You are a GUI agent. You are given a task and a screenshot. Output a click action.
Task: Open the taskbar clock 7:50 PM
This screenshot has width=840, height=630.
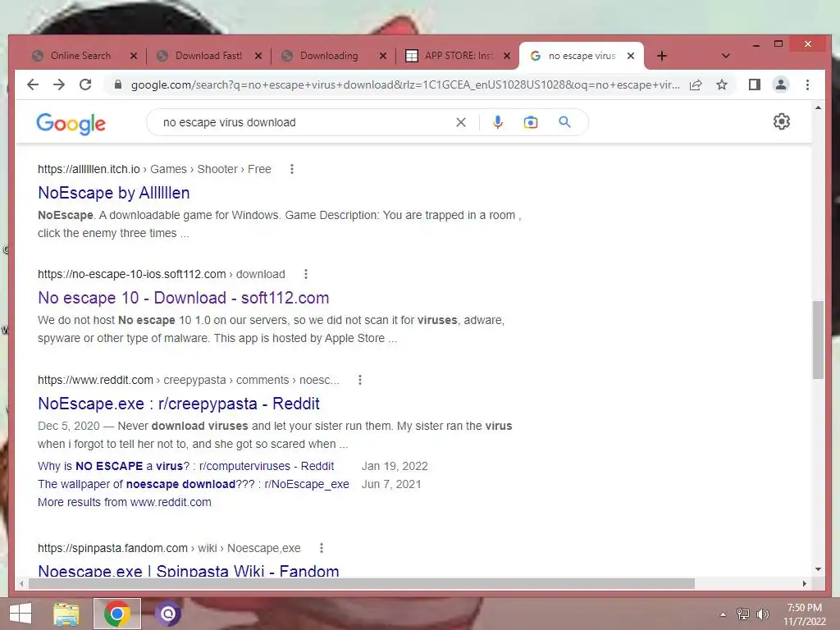[x=804, y=614]
